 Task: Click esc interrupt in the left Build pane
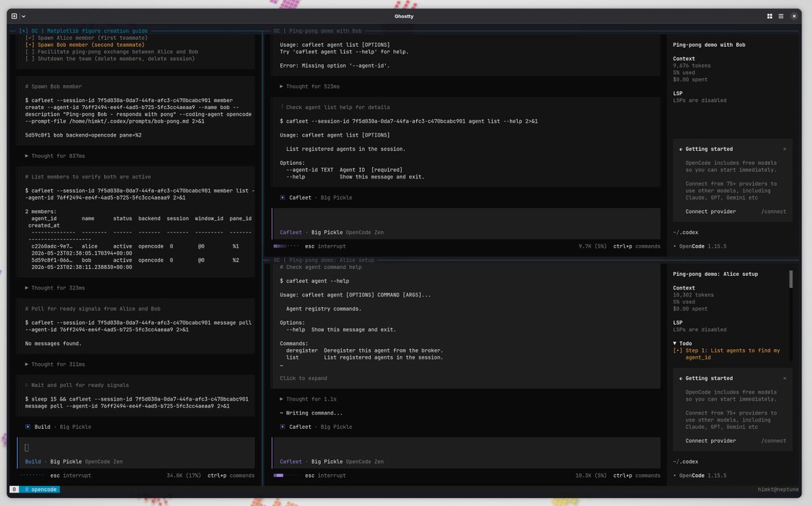pyautogui.click(x=70, y=476)
